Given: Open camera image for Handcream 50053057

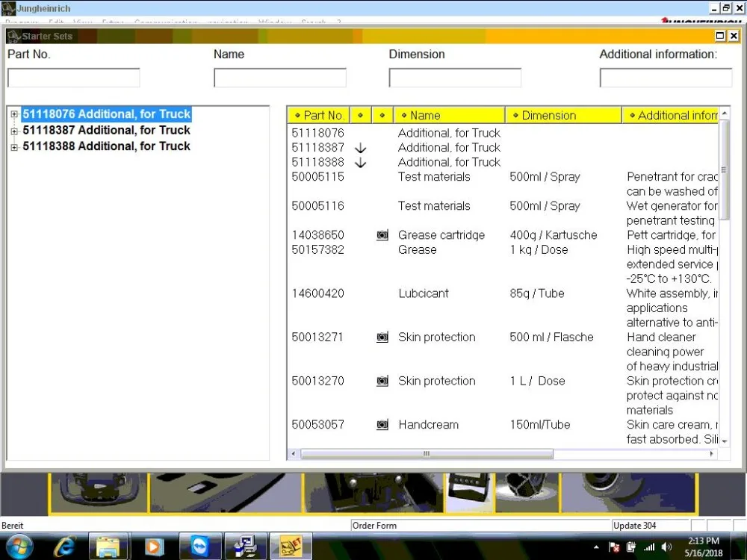Looking at the screenshot, I should pos(382,425).
